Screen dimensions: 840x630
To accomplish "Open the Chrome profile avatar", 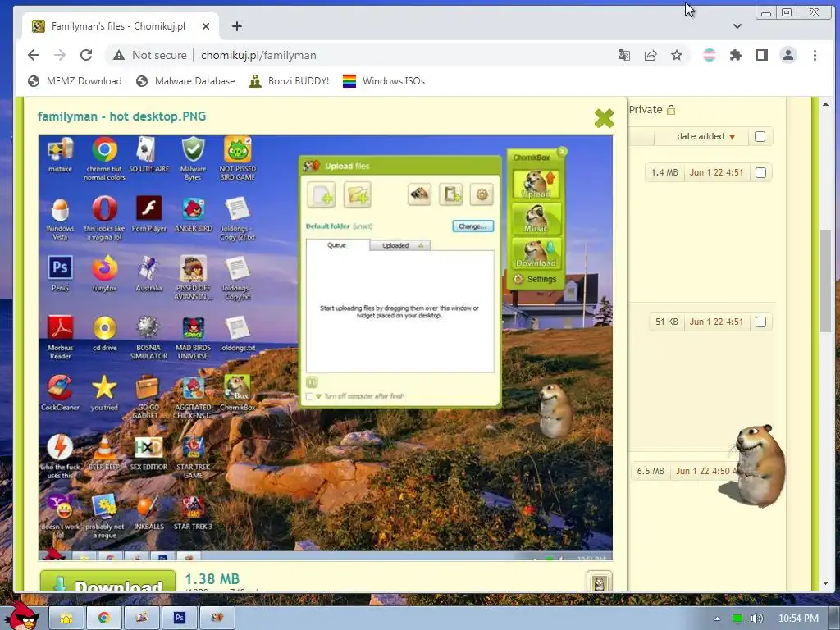I will tap(788, 55).
